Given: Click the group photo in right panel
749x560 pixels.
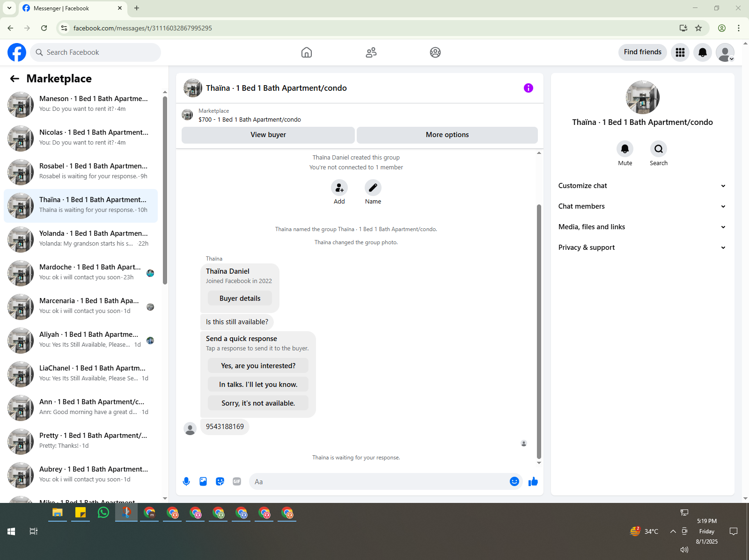Looking at the screenshot, I should point(642,97).
